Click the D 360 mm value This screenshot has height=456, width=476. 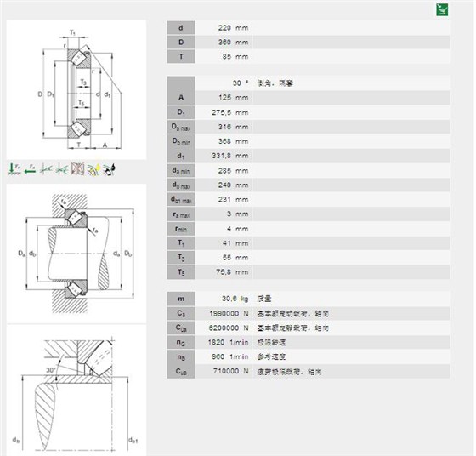click(233, 43)
